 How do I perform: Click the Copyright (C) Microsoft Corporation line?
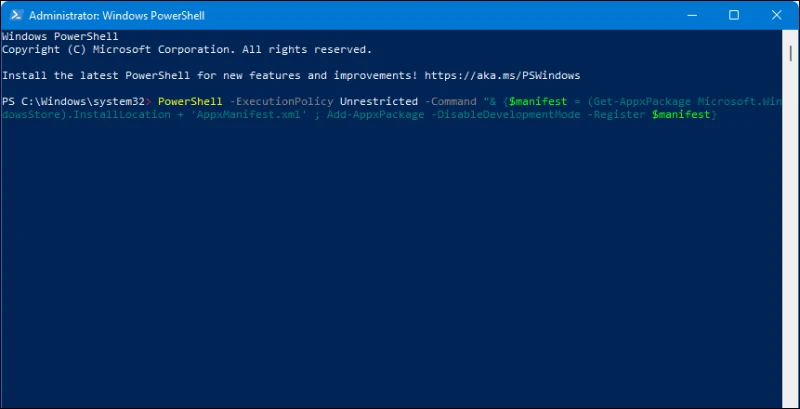187,49
